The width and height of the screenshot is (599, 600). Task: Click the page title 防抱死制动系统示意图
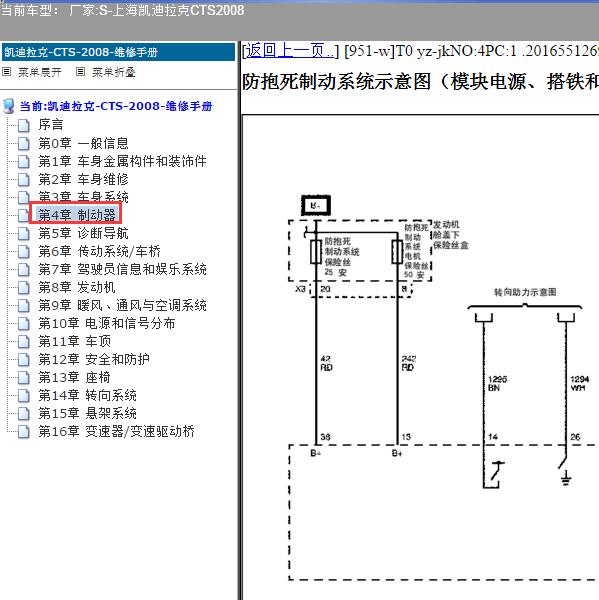pos(420,82)
